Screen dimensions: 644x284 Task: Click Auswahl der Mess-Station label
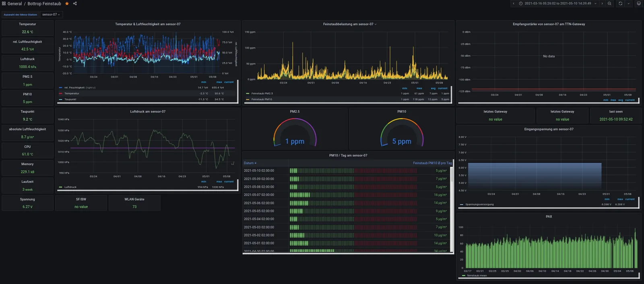pos(20,15)
